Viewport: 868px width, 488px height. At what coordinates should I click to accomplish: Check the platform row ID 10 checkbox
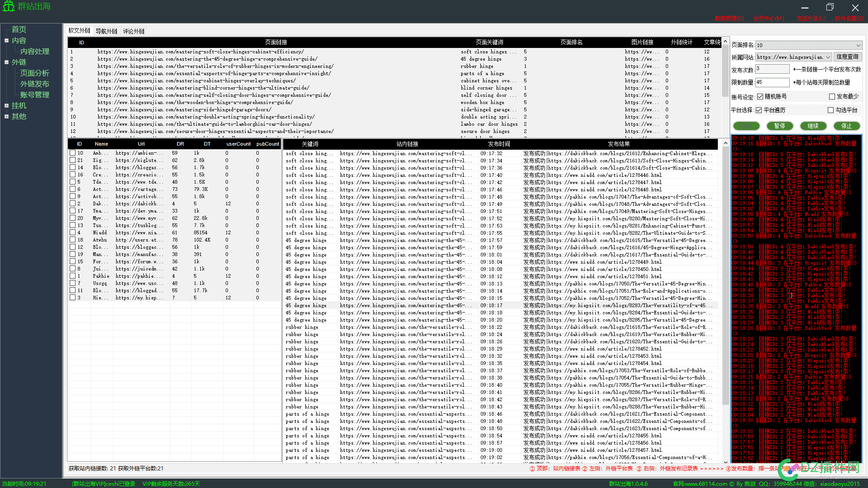point(72,153)
